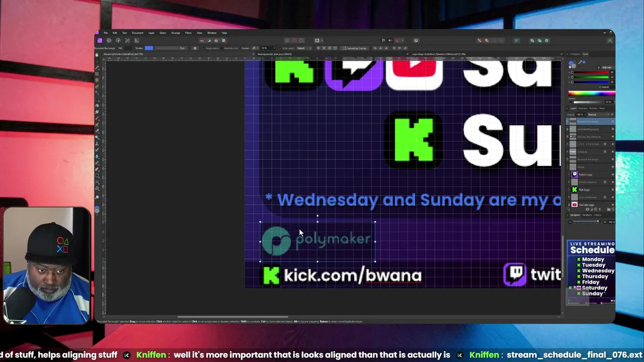The width and height of the screenshot is (644, 362).
Task: Switch to the Liquify persona icon
Action: 109,40
